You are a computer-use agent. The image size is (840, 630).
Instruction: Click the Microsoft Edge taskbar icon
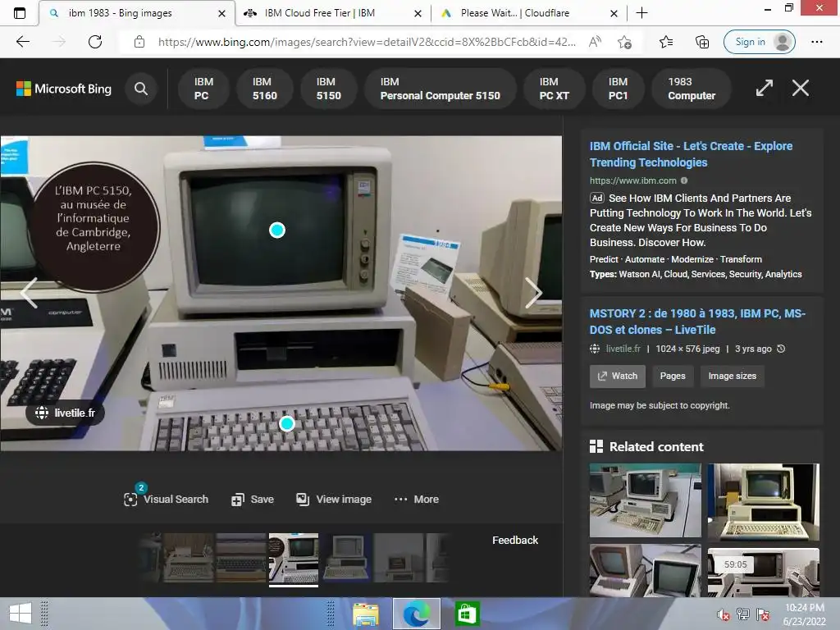pyautogui.click(x=417, y=614)
